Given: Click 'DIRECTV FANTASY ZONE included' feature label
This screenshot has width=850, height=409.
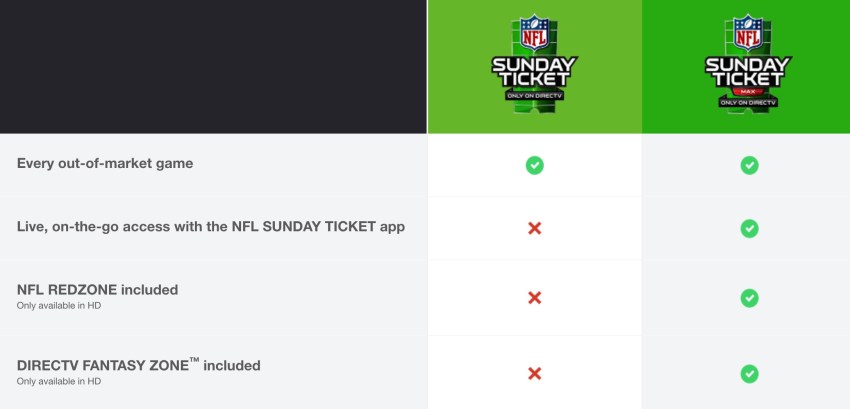Looking at the screenshot, I should tap(138, 365).
